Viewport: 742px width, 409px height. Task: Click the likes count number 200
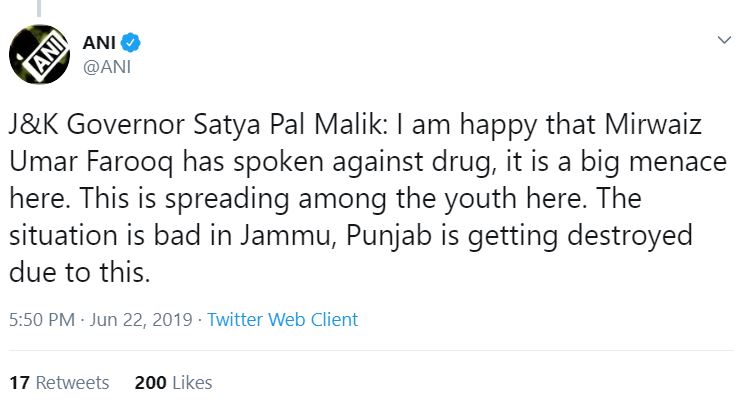pos(149,383)
